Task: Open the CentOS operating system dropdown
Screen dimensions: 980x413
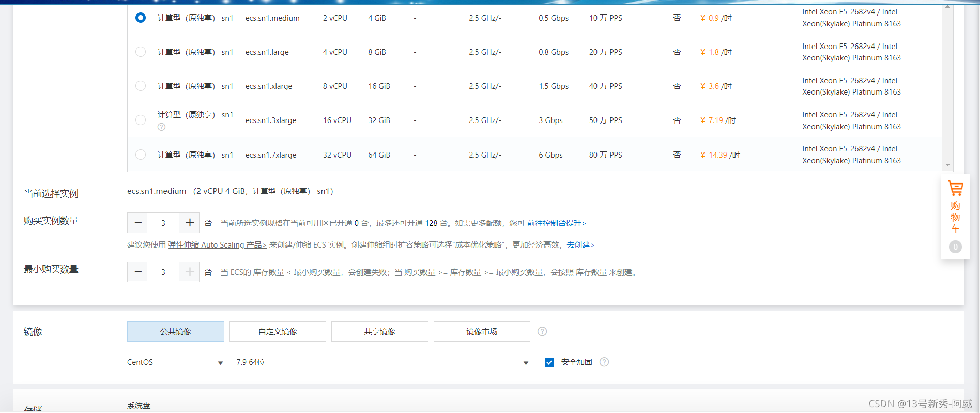Action: pyautogui.click(x=176, y=362)
